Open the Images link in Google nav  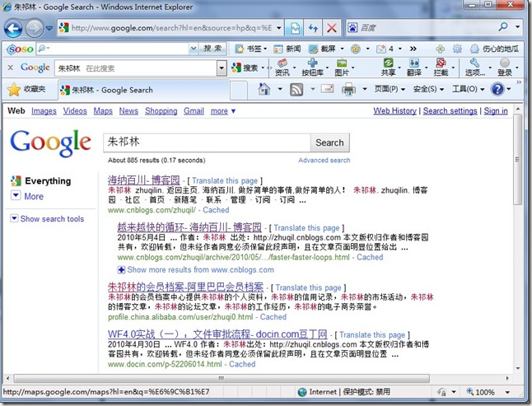pos(44,111)
